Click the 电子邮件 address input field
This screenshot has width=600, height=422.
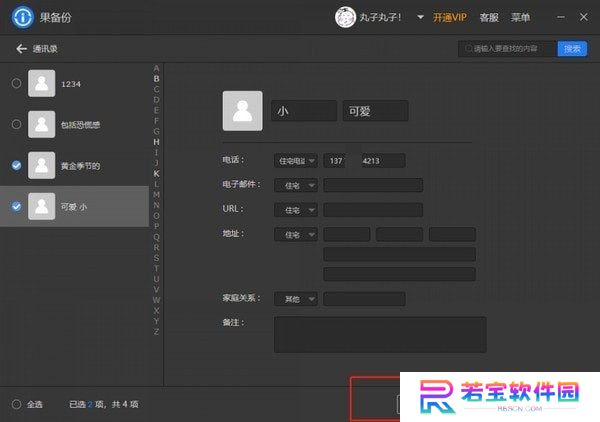click(373, 185)
